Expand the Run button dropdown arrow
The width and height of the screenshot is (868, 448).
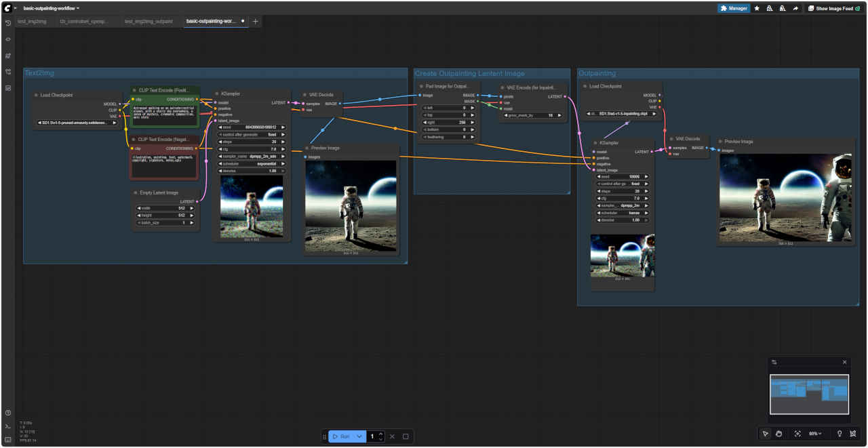(359, 436)
